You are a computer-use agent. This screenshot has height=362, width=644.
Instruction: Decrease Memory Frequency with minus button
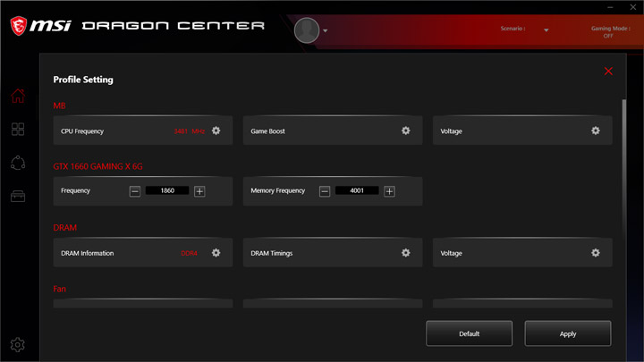[x=325, y=191]
